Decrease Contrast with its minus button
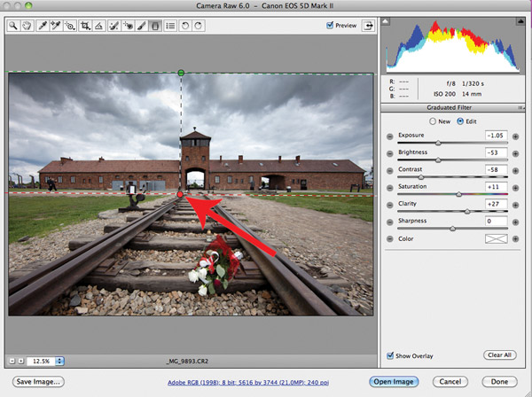532x397 pixels. point(390,171)
